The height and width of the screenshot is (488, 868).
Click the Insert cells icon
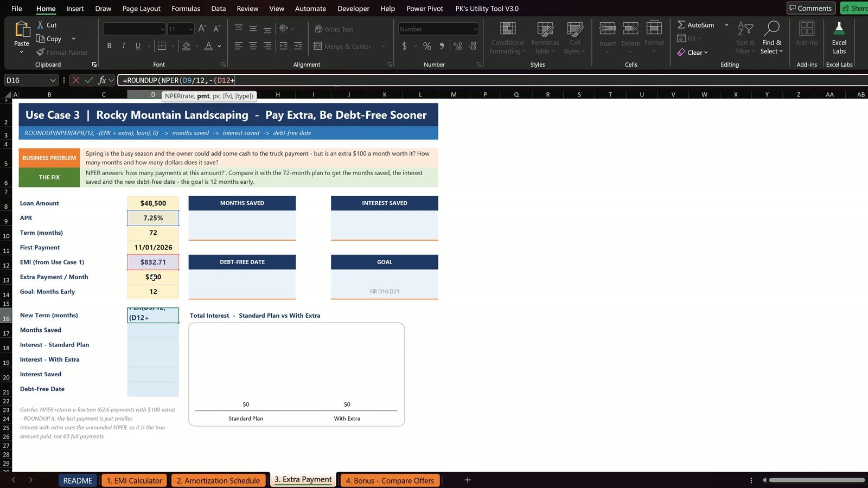point(608,29)
